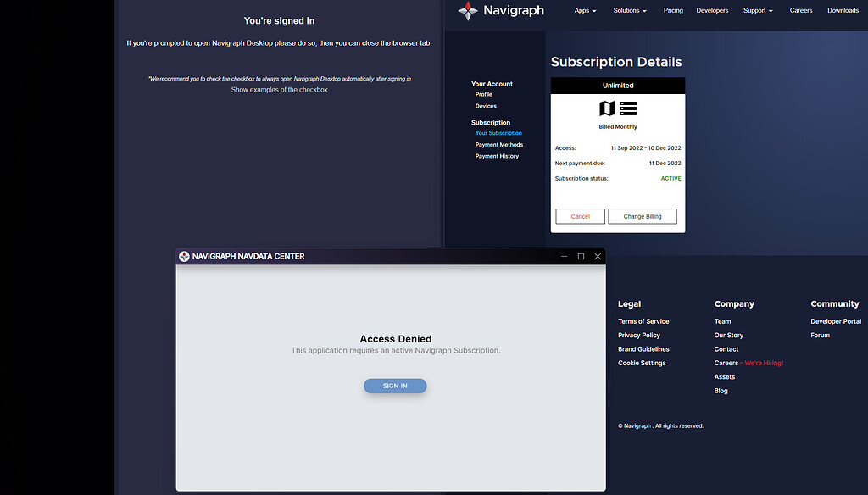The image size is (868, 495).
Task: Open the Terms of Service page
Action: (x=643, y=321)
